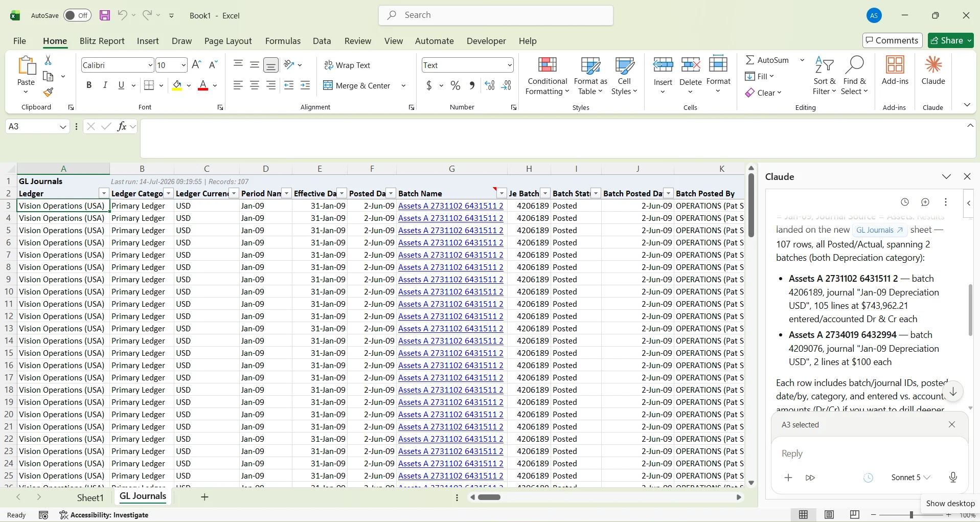980x522 pixels.
Task: Toggle Wrap Text
Action: coord(347,65)
